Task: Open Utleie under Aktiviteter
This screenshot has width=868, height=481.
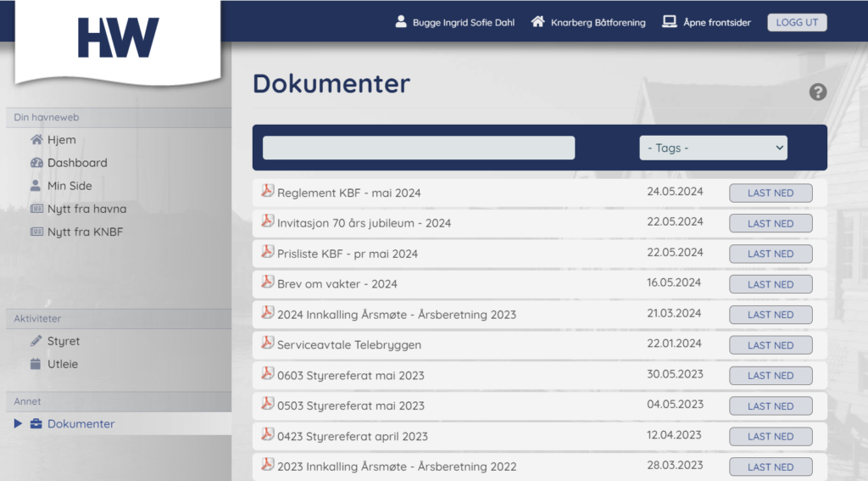Action: pyautogui.click(x=63, y=364)
